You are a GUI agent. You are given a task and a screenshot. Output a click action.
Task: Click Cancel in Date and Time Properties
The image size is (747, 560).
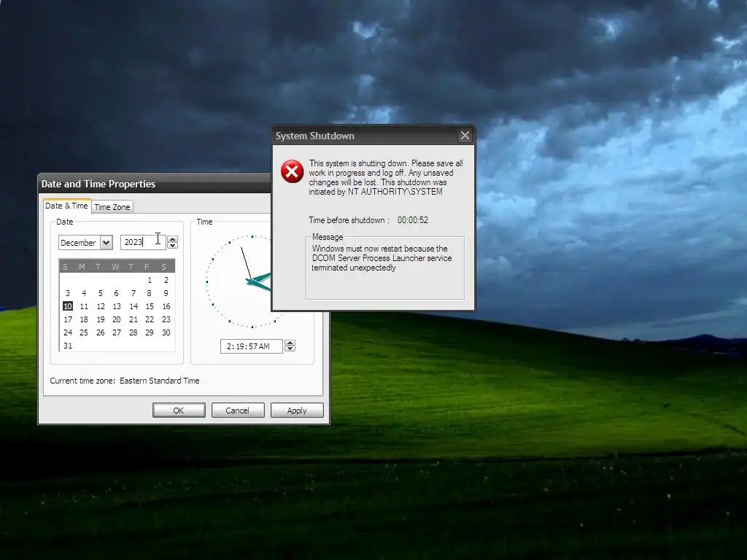(x=237, y=411)
